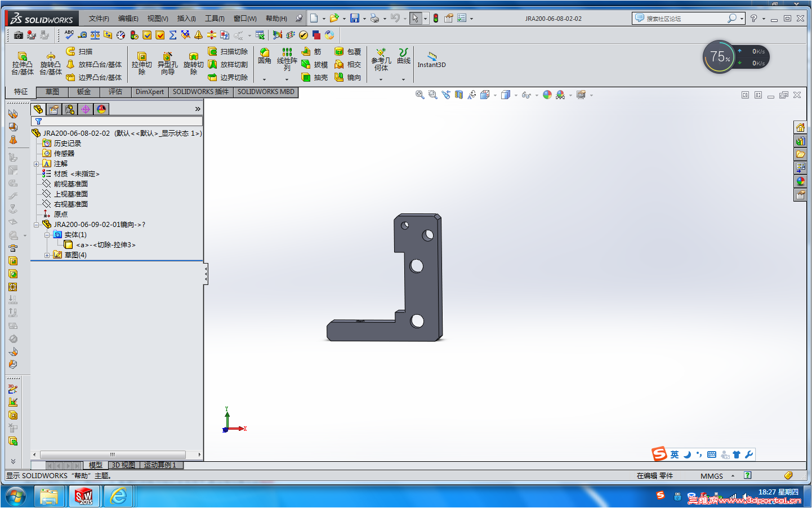Toggle half-width moon icon on IME bar
812x508 pixels.
[x=687, y=454]
